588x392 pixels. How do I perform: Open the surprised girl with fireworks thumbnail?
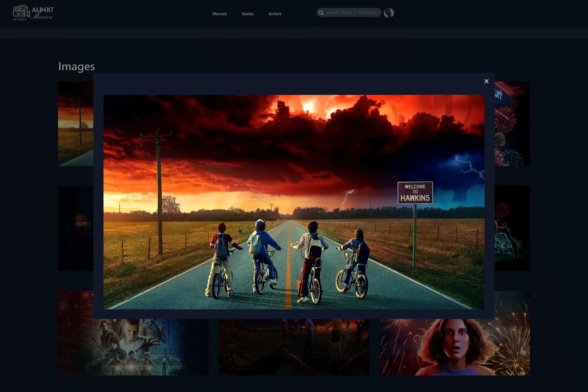[454, 348]
